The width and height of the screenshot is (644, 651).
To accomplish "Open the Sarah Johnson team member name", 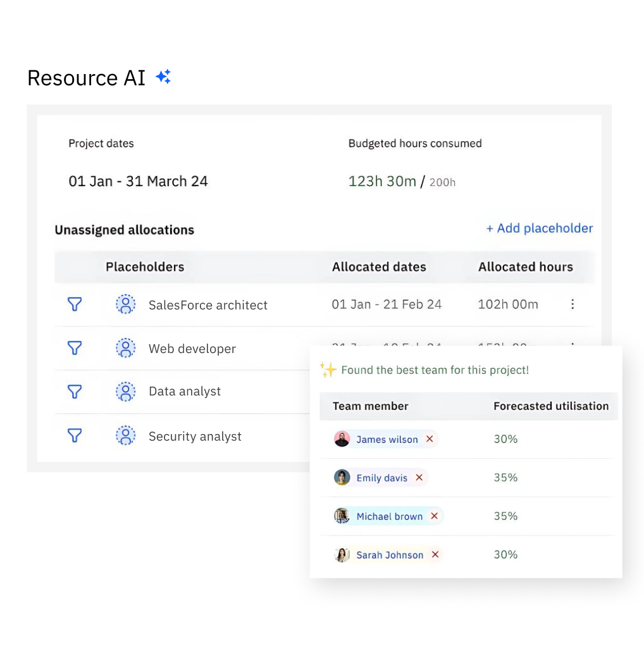I will (390, 555).
